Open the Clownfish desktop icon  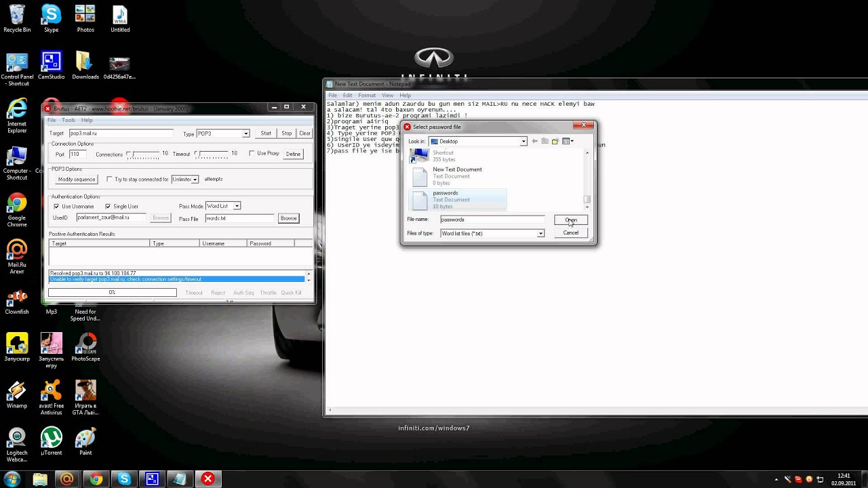17,302
